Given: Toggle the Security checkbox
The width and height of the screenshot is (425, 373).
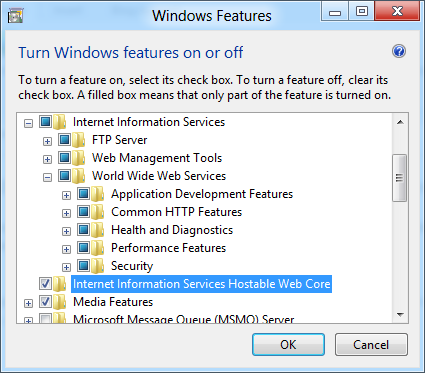Looking at the screenshot, I should click(83, 266).
